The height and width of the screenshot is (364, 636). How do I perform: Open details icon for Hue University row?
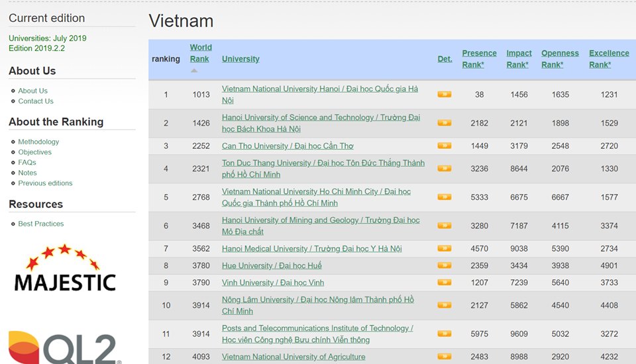coord(444,266)
